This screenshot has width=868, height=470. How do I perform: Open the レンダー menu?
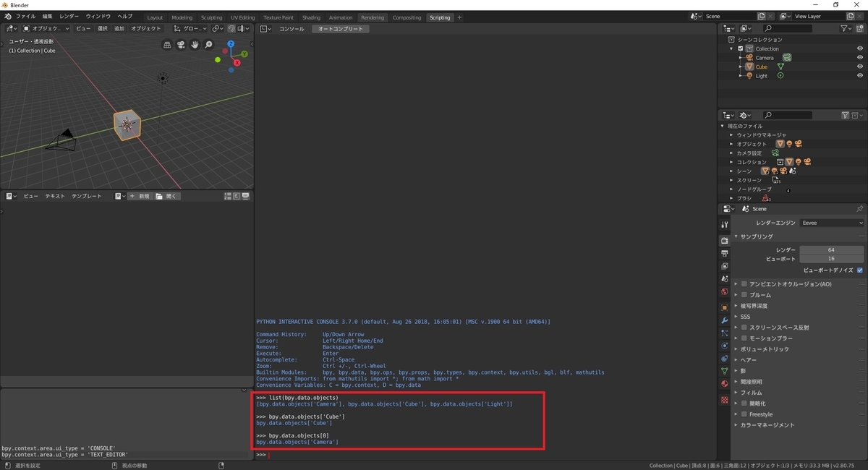pyautogui.click(x=69, y=17)
